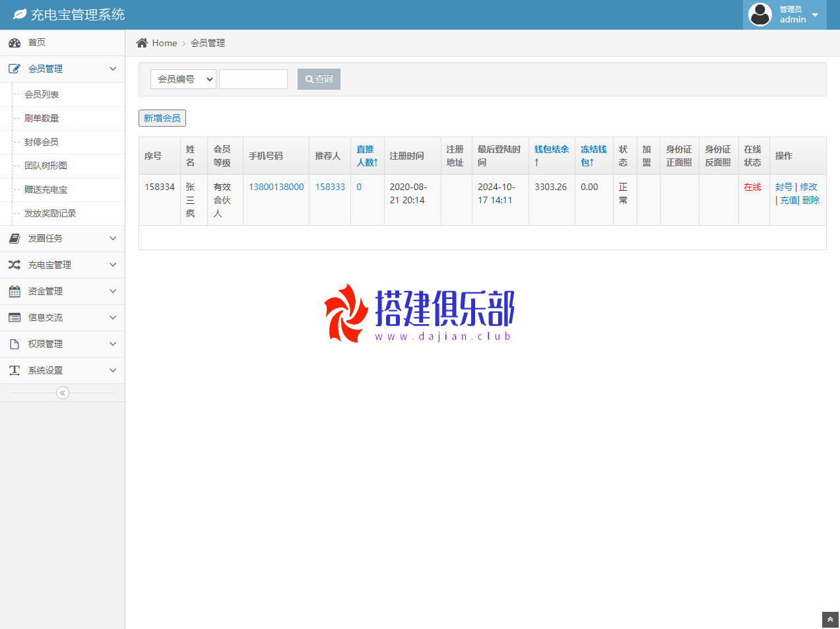The width and height of the screenshot is (840, 629).
Task: Open the admin user dropdown arrow
Action: click(815, 15)
